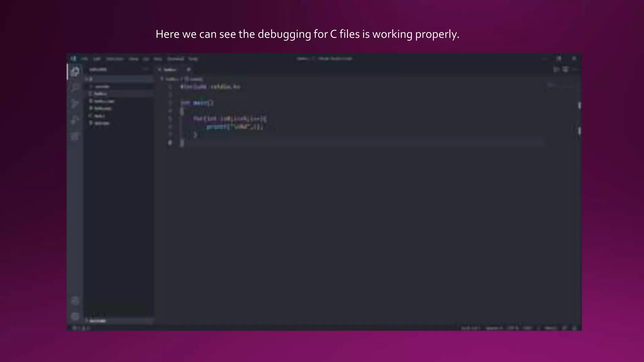Toggle the breakpoint on the closing brace line
The width and height of the screenshot is (644, 362).
pos(170,143)
